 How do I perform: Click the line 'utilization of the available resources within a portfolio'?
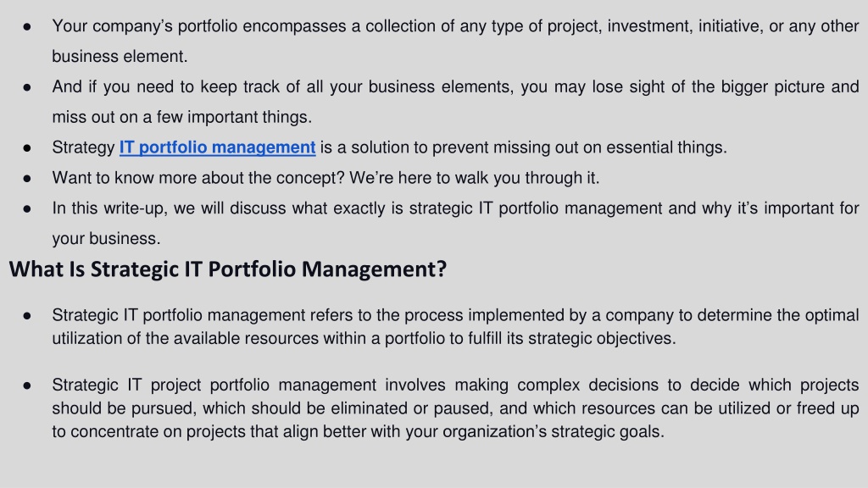pos(364,338)
